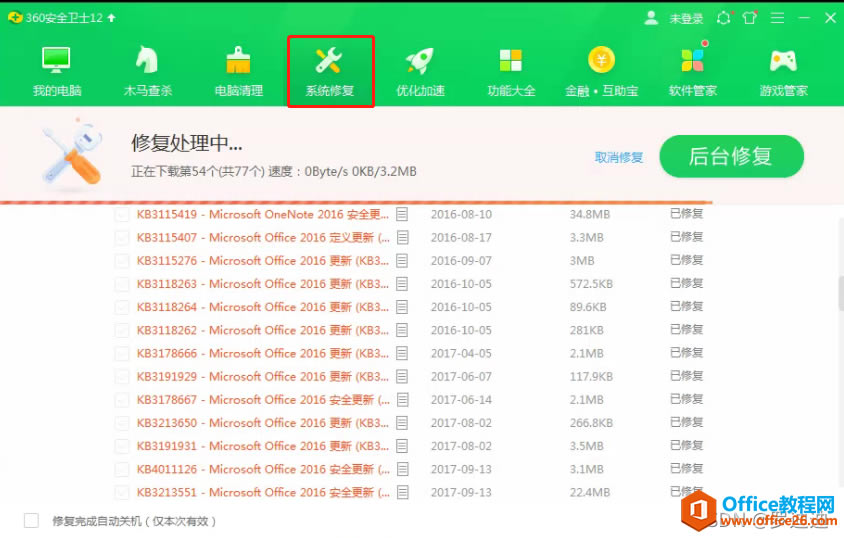Open 游戏管家 gamepad icon

pos(783,60)
